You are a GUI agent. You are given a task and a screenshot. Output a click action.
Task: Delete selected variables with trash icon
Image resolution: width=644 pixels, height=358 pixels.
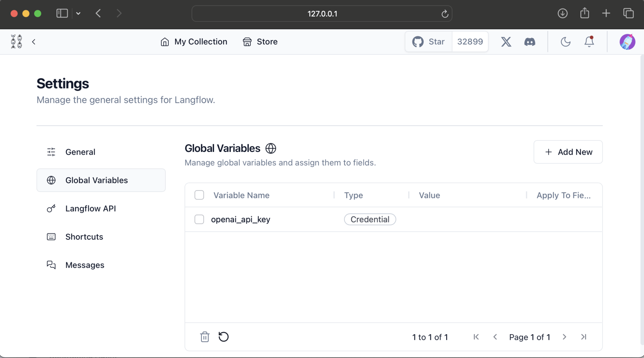pos(205,337)
